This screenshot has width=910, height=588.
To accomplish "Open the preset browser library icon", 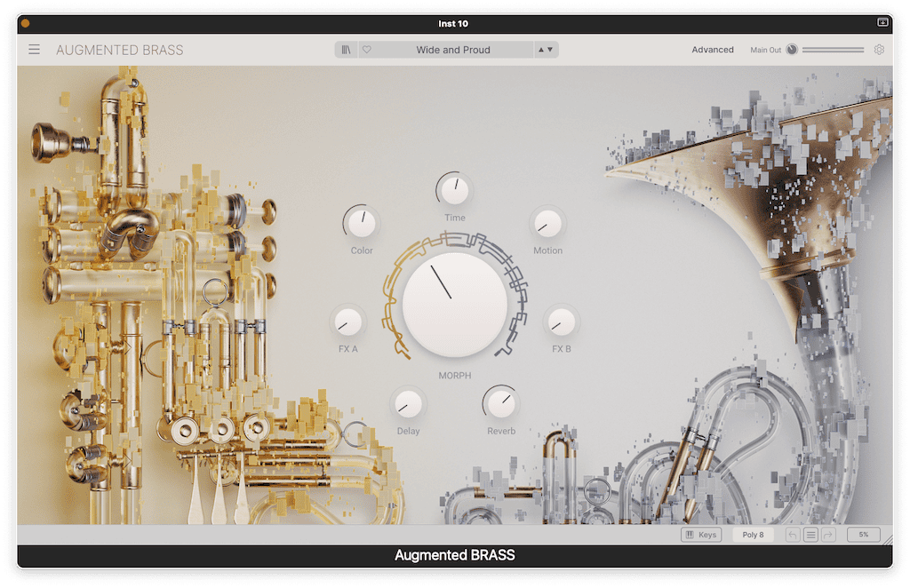I will pos(346,50).
